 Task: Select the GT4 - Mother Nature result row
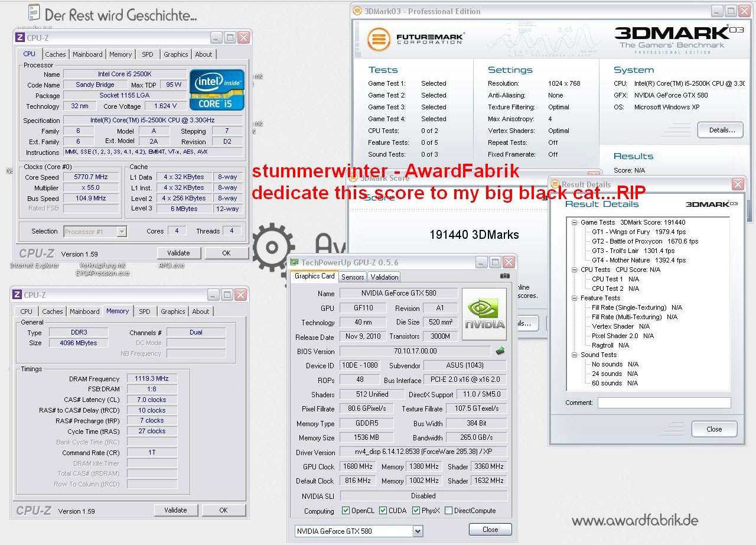point(639,260)
